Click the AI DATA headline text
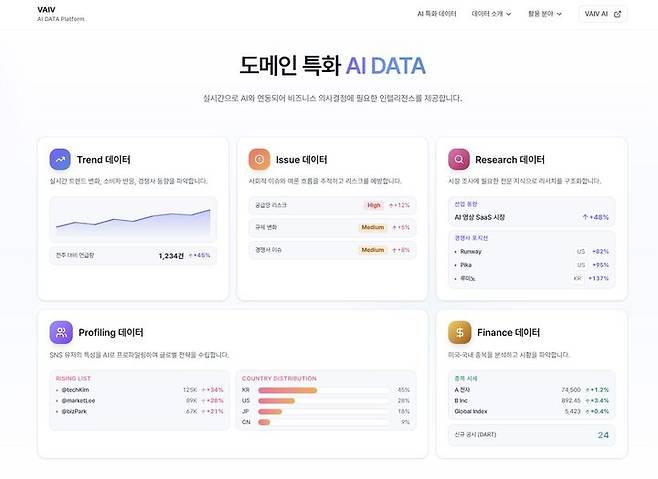Screen dimensions: 658x479 point(386,66)
